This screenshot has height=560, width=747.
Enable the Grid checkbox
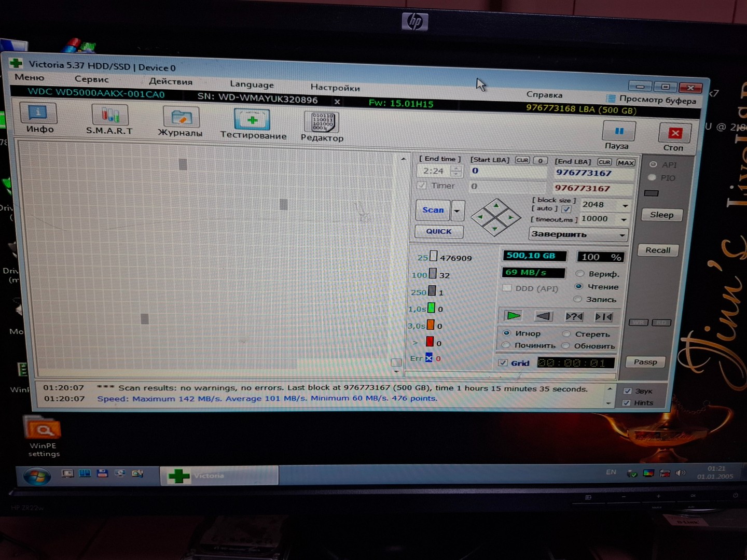[x=503, y=363]
